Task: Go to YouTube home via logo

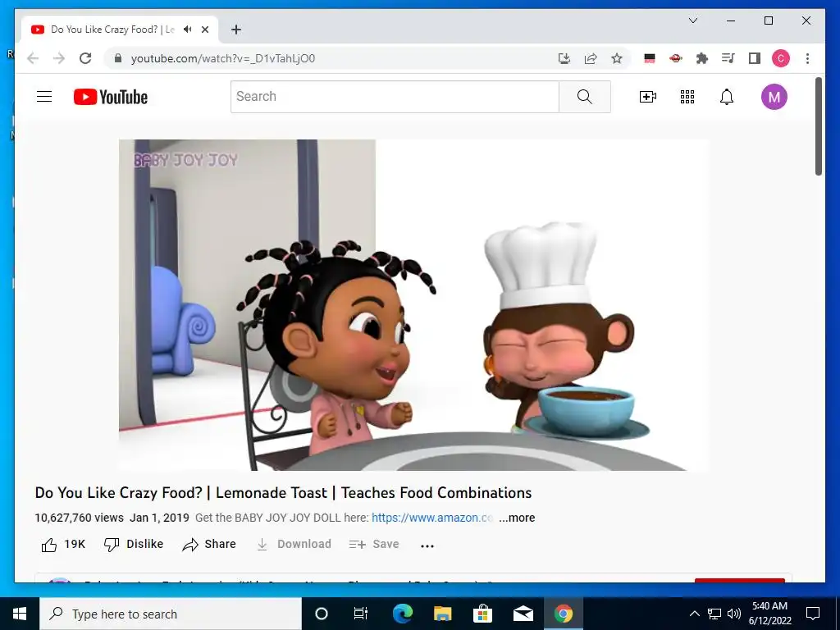Action: 111,97
